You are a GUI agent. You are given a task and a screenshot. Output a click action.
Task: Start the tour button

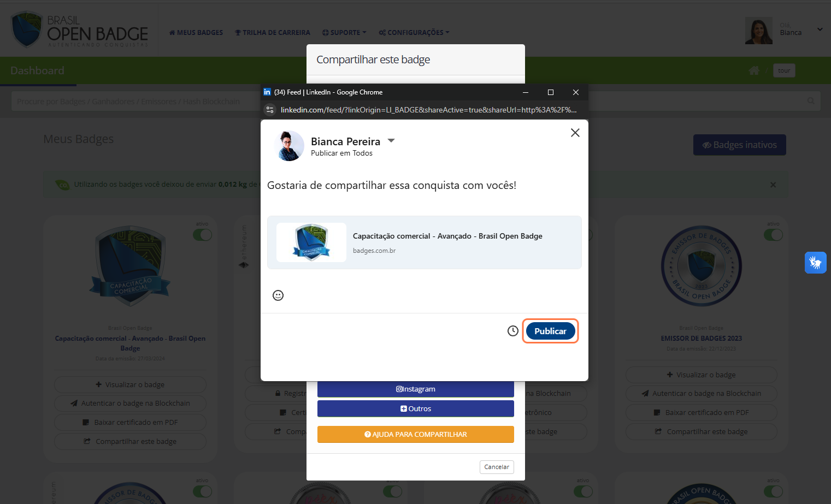784,70
